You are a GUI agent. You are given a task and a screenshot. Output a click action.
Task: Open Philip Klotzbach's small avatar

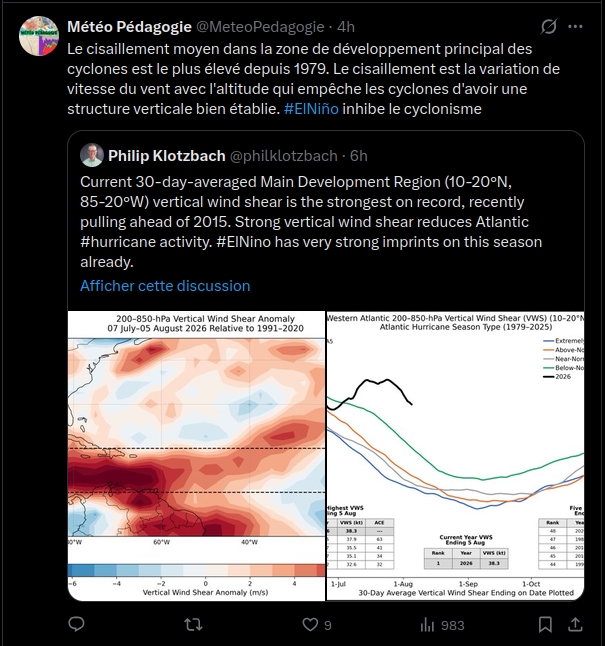tap(91, 155)
